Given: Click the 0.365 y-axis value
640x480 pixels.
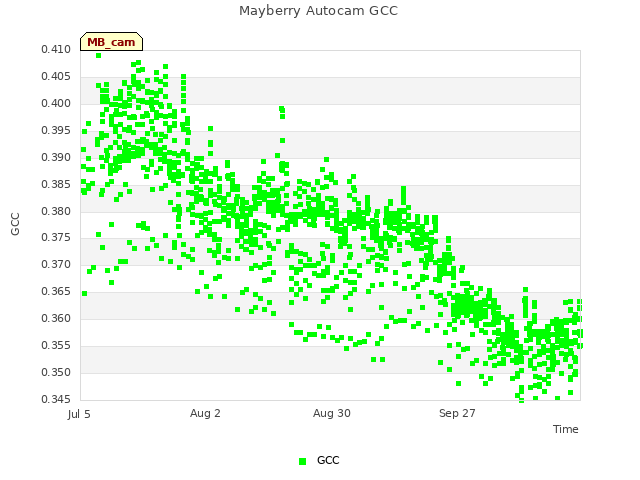Looking at the screenshot, I should point(56,291).
